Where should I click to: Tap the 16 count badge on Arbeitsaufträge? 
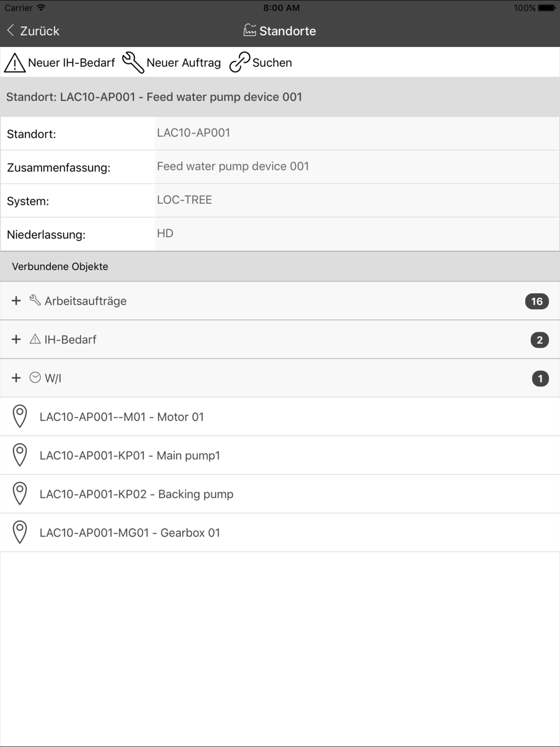tap(536, 301)
